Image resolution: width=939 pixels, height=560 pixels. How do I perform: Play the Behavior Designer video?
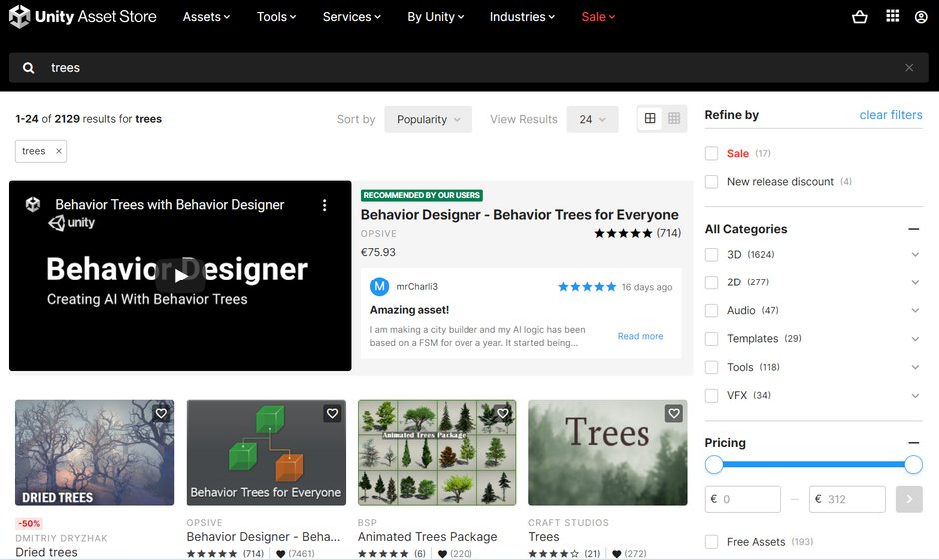tap(180, 276)
